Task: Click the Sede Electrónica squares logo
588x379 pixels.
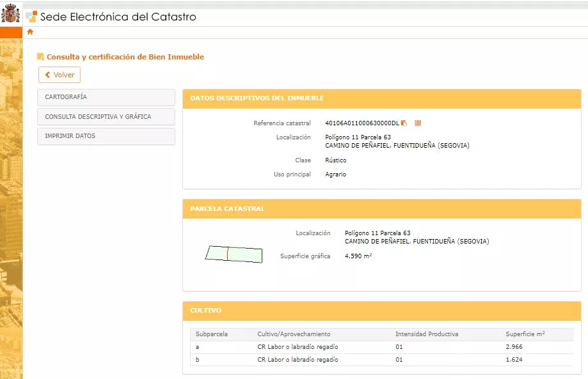Action: click(x=31, y=17)
